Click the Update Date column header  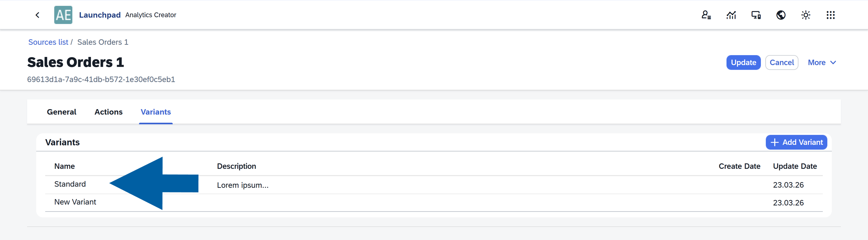click(x=795, y=166)
